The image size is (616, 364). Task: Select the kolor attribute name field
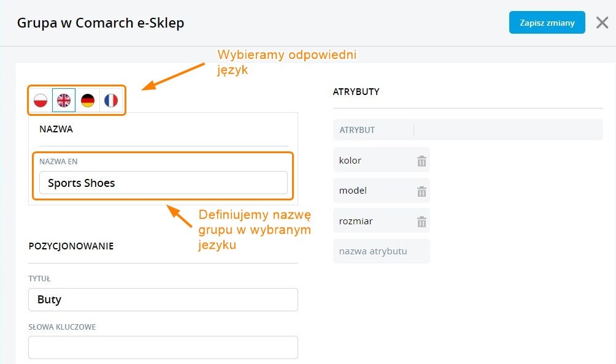pos(374,161)
